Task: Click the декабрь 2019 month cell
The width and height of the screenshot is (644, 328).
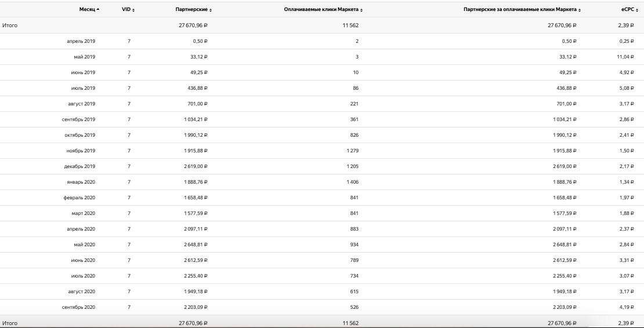Action: 79,166
